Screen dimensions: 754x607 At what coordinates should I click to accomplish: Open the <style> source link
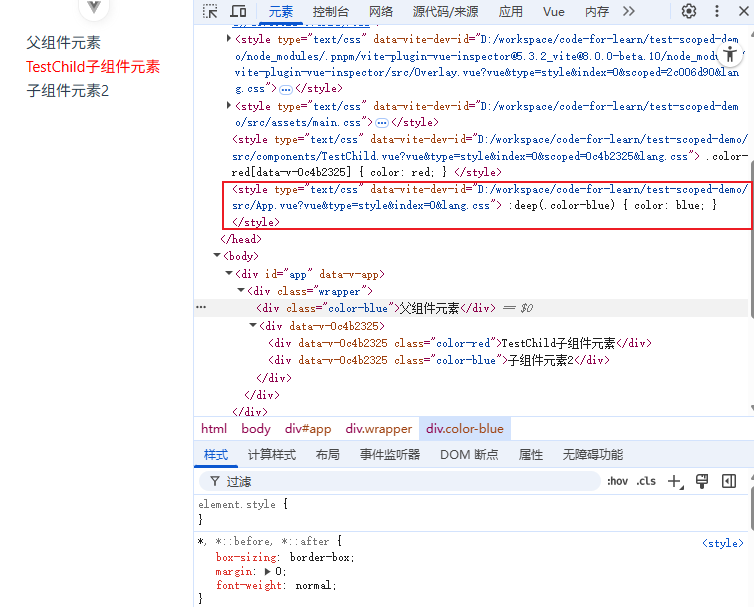click(722, 543)
